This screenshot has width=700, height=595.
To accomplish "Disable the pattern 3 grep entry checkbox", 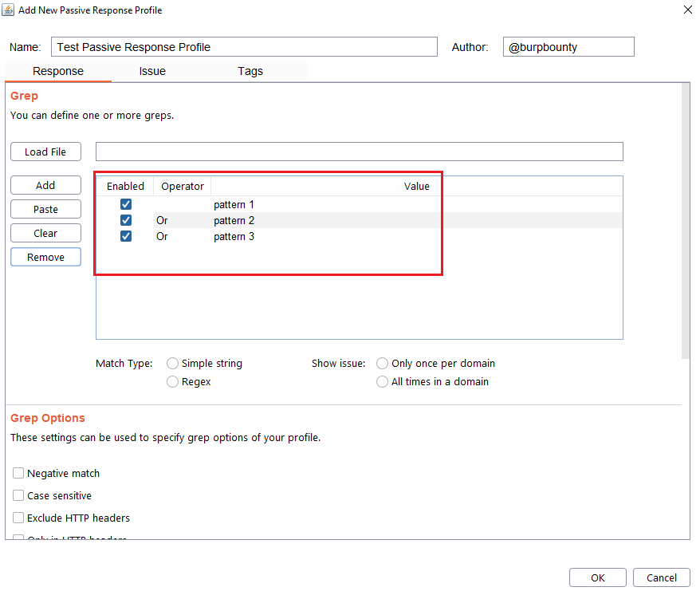I will click(125, 237).
